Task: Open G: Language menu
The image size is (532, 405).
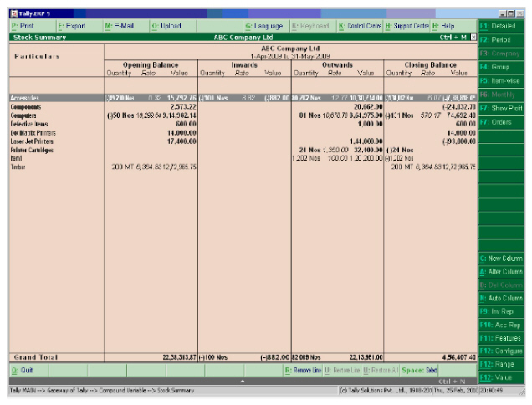Action: tap(266, 26)
